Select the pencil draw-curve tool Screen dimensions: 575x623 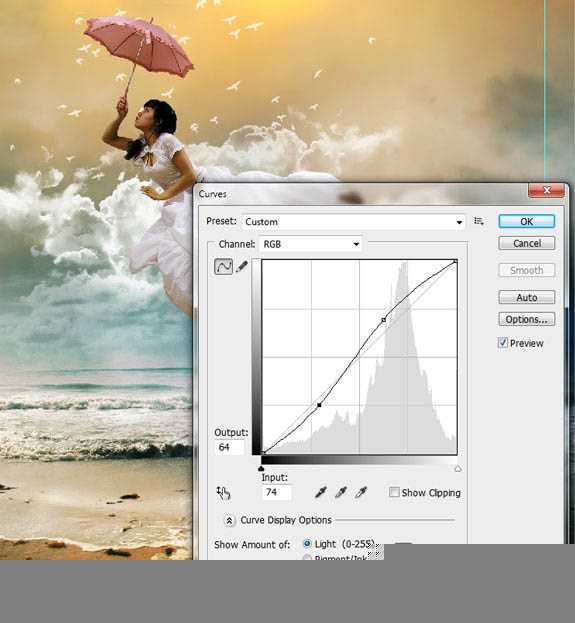click(242, 266)
